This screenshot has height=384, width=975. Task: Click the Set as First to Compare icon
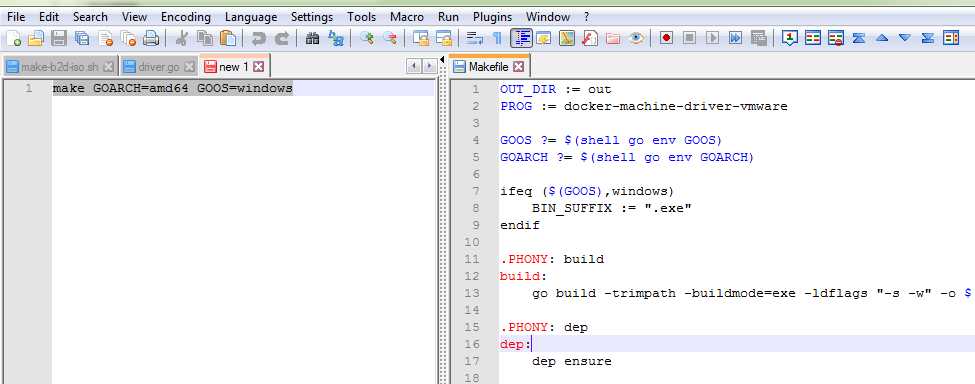790,39
